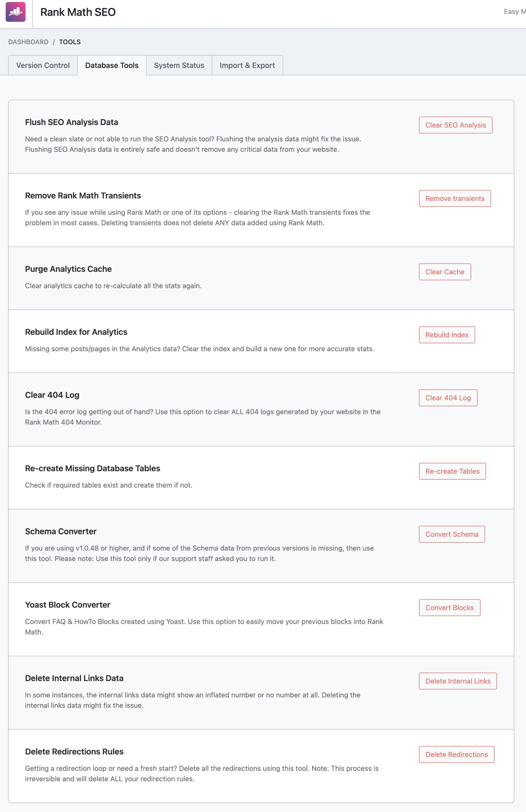Hit the Rebuild Index button
Screen dimensions: 526x812
(447, 335)
